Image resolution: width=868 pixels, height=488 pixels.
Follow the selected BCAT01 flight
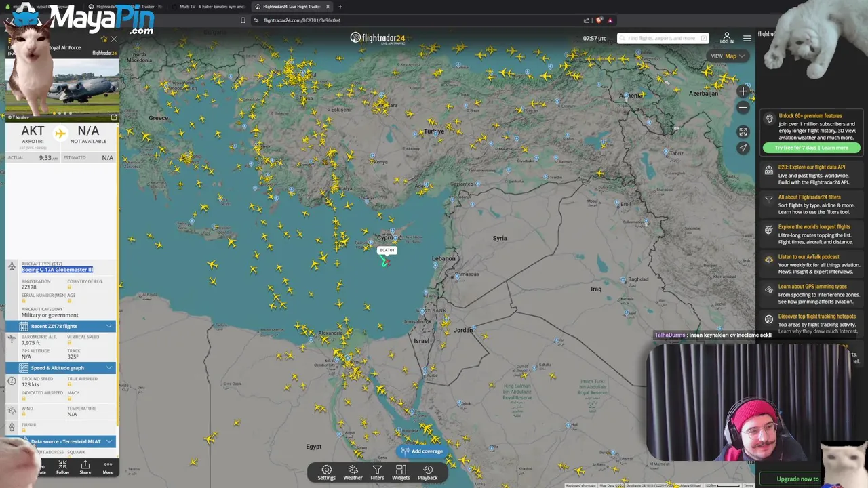(62, 467)
